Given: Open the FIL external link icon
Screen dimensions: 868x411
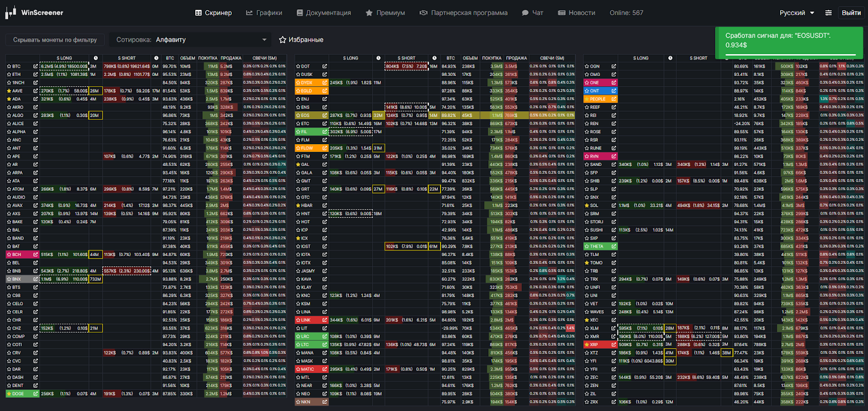Looking at the screenshot, I should pyautogui.click(x=324, y=132).
